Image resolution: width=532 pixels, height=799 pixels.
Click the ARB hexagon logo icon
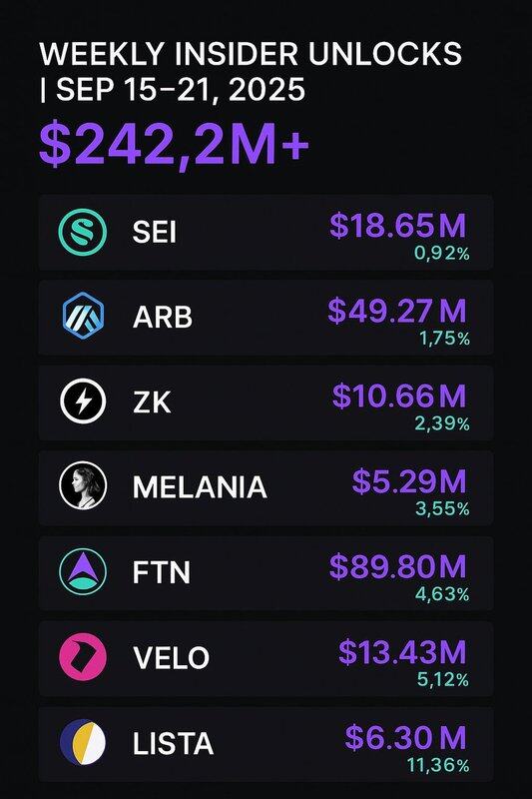[83, 317]
